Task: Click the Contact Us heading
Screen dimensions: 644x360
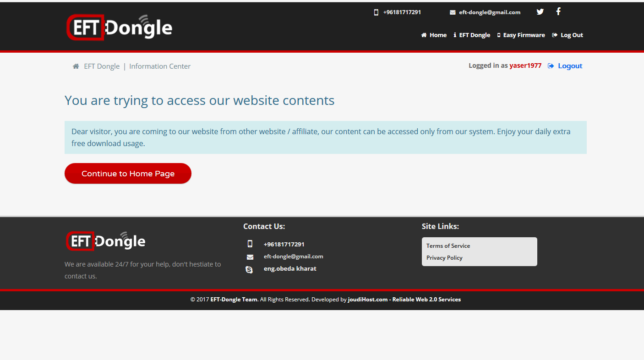Action: (x=264, y=226)
